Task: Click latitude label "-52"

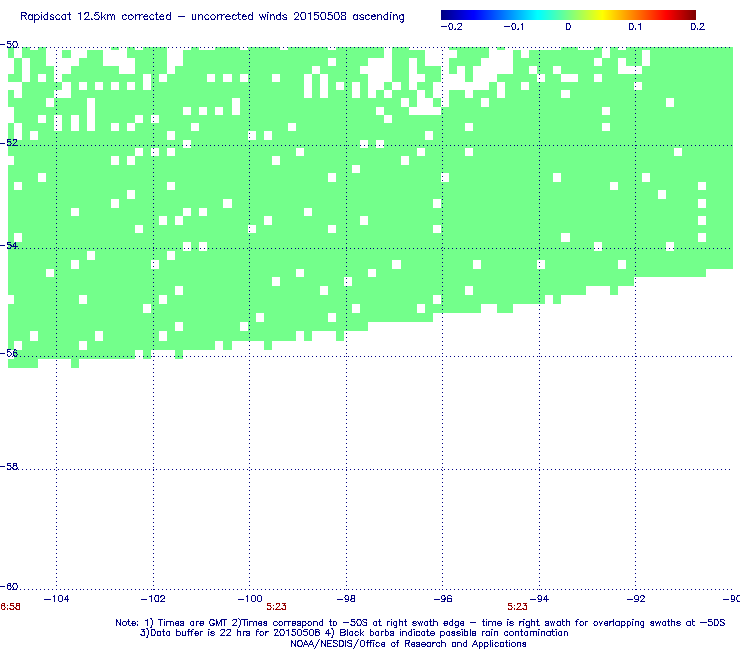Action: click(x=9, y=143)
